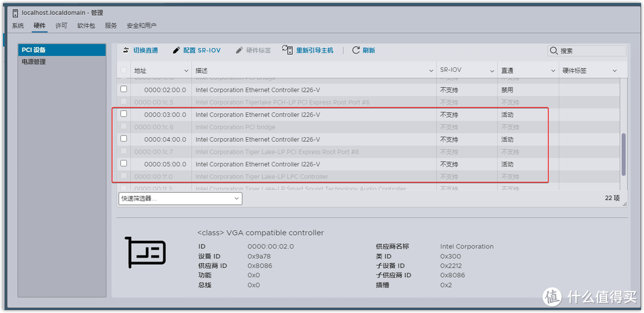The width and height of the screenshot is (644, 313).
Task: Click the host icon beside localhost.localdomain
Action: coord(15,13)
